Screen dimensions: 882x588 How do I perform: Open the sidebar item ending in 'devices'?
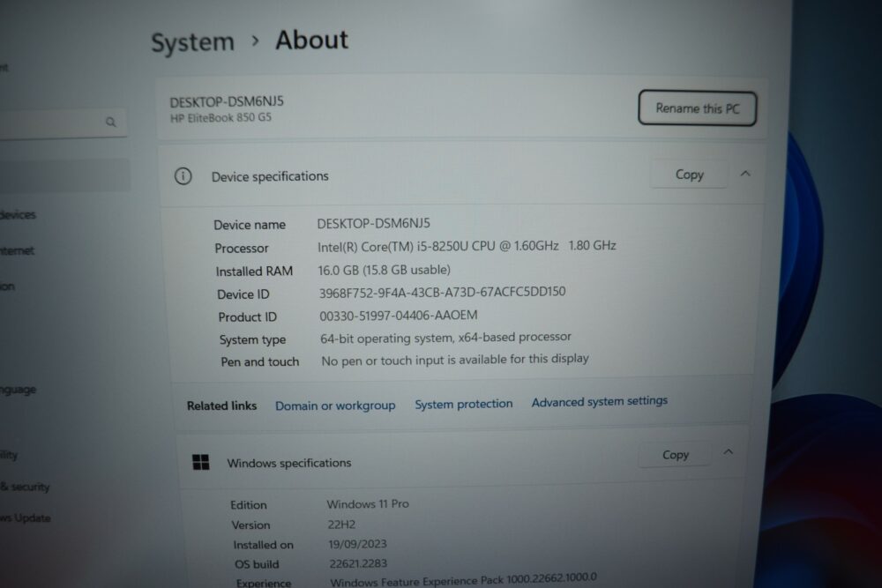pos(18,214)
